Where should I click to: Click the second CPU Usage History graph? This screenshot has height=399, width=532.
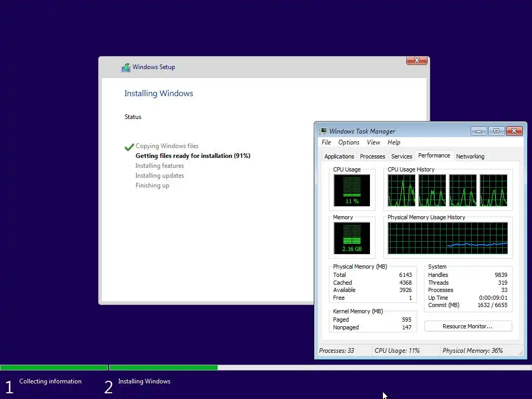[x=432, y=190]
